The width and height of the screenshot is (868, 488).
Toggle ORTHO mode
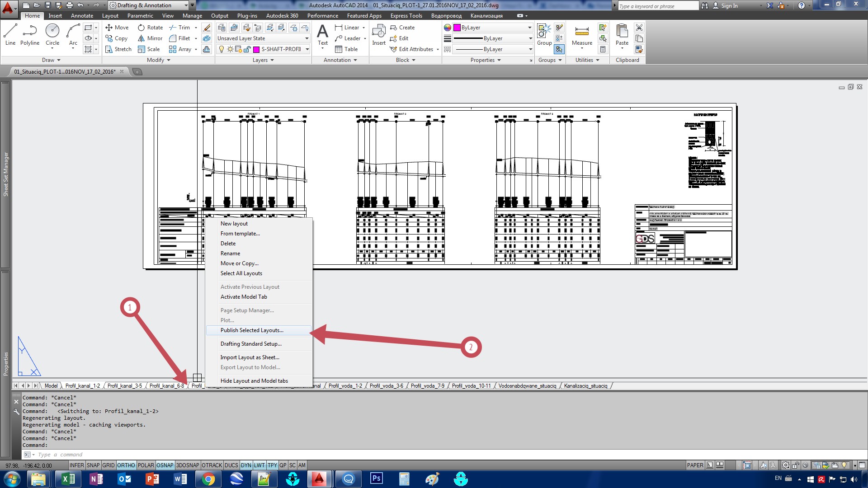126,465
